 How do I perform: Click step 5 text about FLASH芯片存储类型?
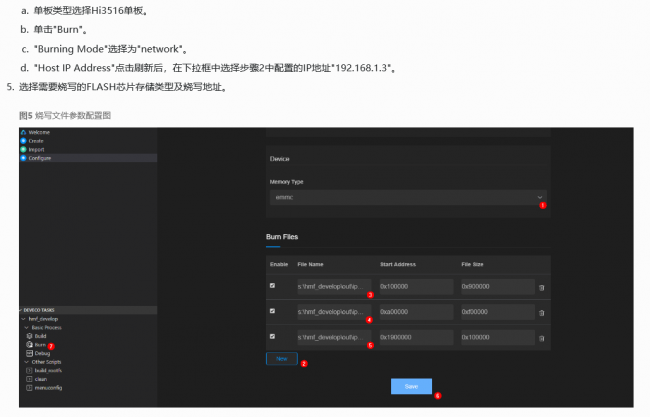point(122,87)
